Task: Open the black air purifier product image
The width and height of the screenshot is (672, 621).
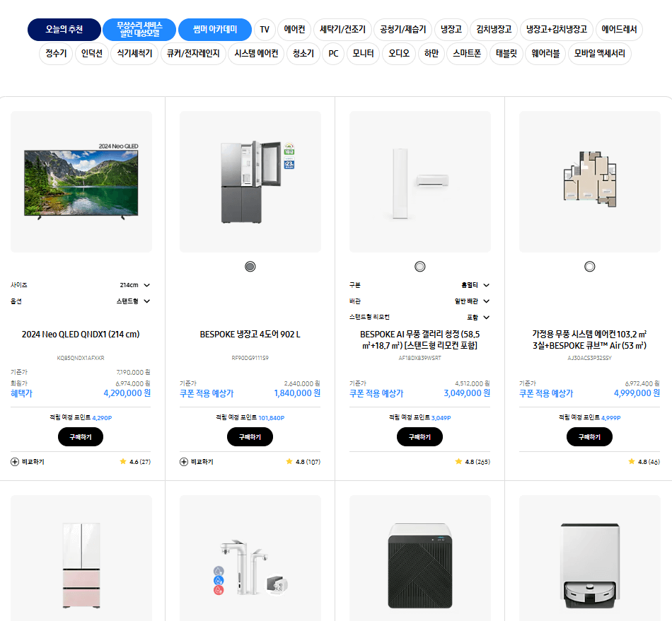Action: [420, 558]
